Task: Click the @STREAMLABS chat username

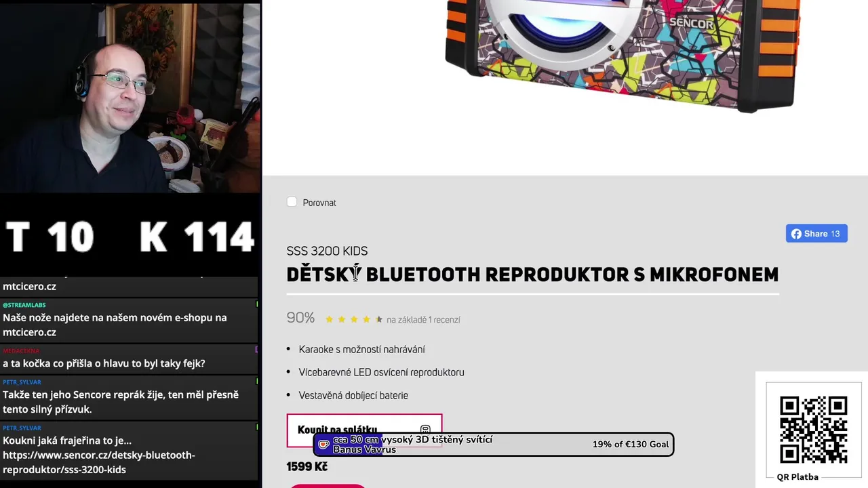Action: [x=24, y=305]
